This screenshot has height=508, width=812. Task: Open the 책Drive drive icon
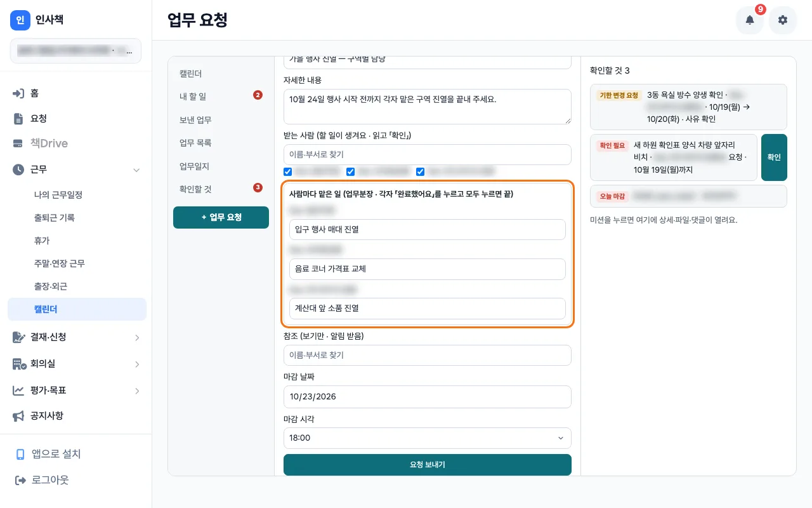(18, 144)
